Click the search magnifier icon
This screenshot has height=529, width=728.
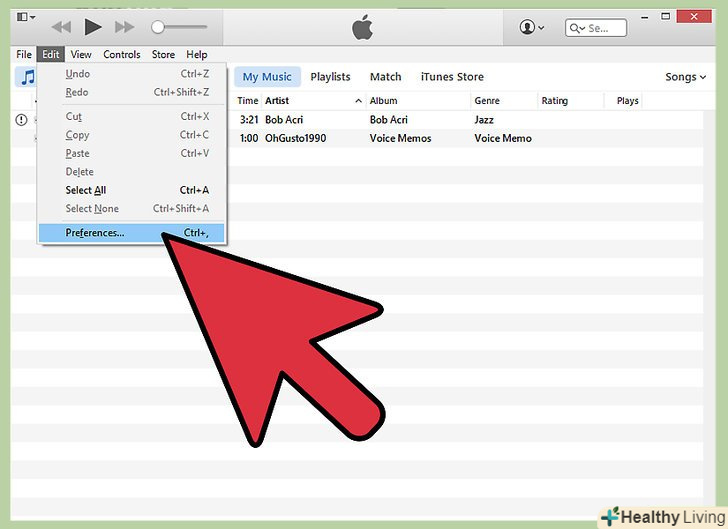point(575,28)
